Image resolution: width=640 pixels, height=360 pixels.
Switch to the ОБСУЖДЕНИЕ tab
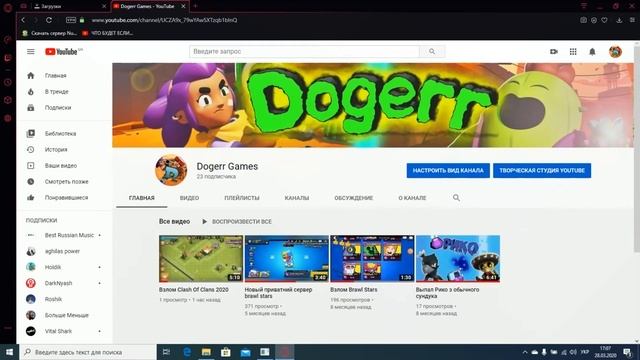pyautogui.click(x=353, y=198)
